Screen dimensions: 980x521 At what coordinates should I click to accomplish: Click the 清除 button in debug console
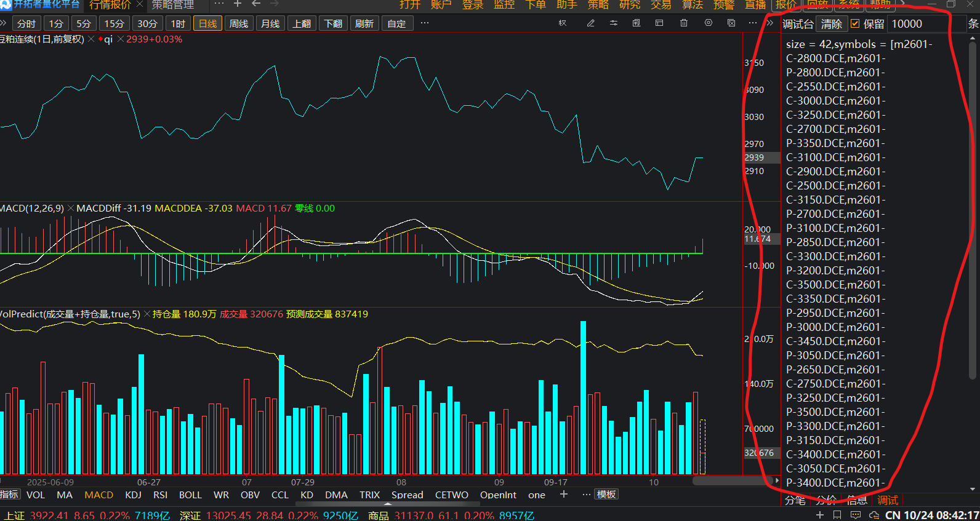point(831,24)
